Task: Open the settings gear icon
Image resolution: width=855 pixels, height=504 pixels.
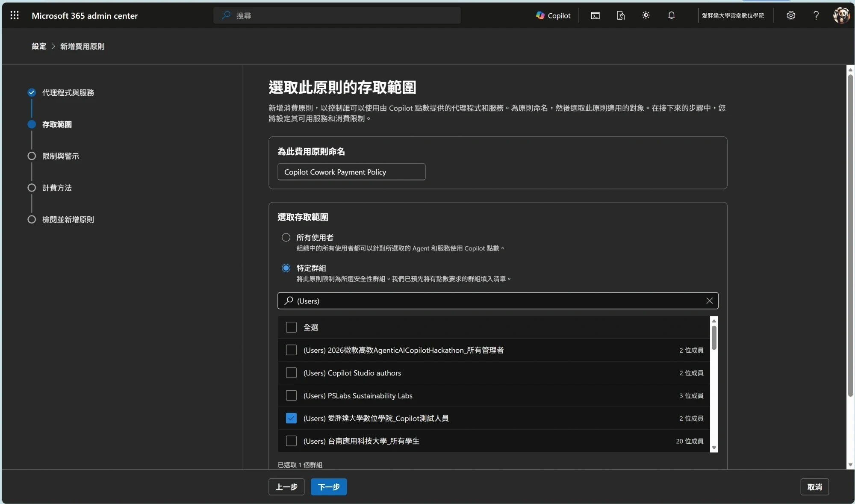Action: [x=791, y=15]
